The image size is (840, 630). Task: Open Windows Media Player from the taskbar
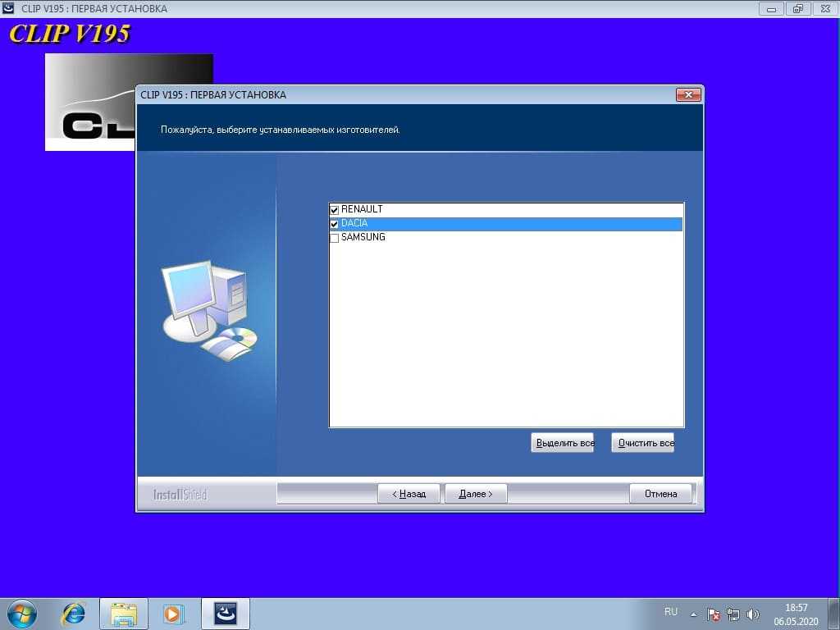pos(174,613)
